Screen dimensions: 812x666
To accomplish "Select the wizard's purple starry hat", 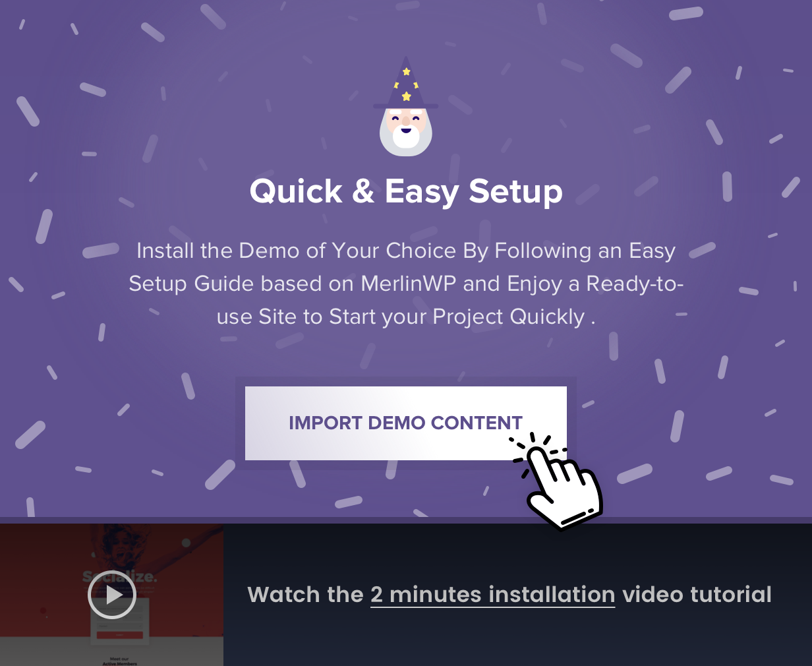I will pyautogui.click(x=405, y=82).
